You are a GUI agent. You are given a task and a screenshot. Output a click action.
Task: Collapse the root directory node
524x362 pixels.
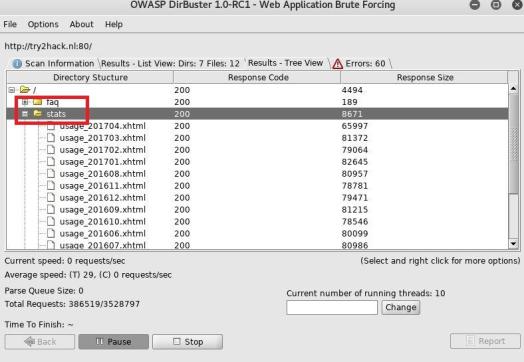(12, 90)
